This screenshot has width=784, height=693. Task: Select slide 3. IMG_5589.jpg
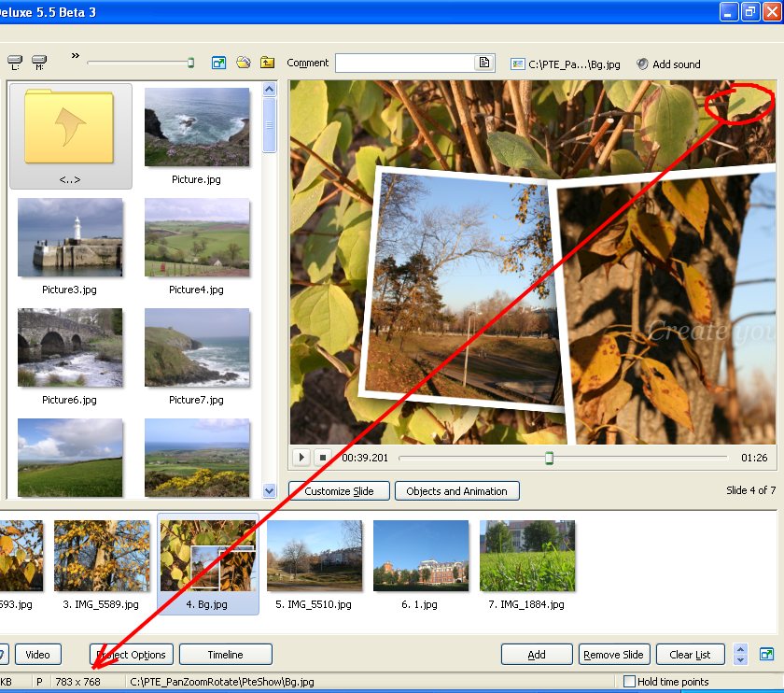pos(101,564)
